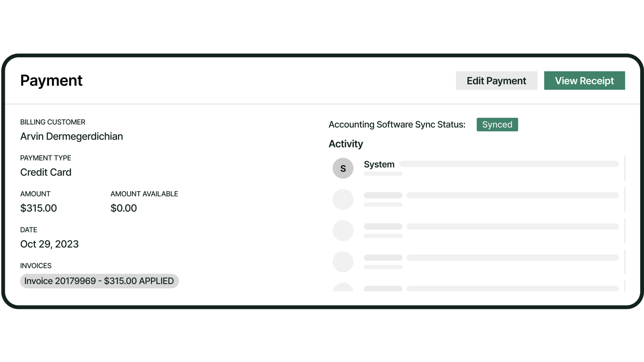Click the fourth activity placeholder avatar

(343, 262)
